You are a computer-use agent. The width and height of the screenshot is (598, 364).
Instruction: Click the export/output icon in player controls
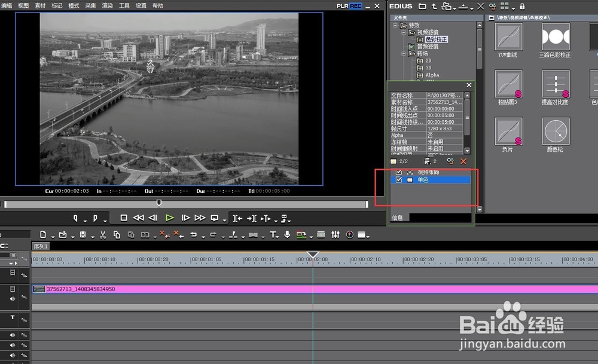coord(284,218)
